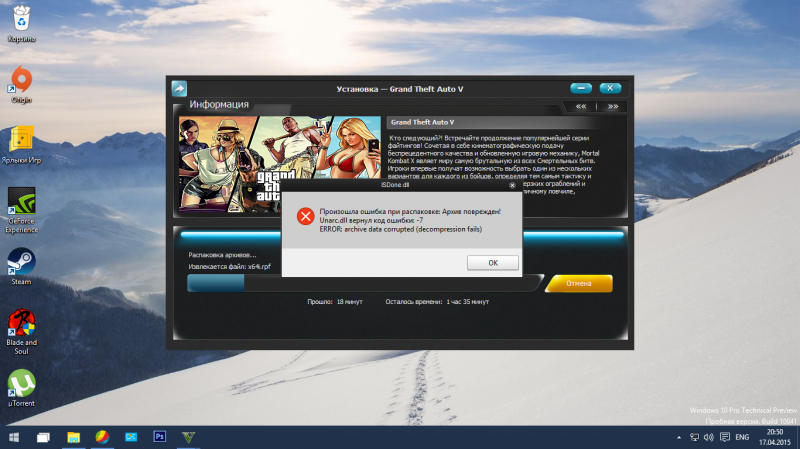Viewport: 800px width, 449px height.
Task: Click 'Осталось времени: 1 час 35 минут' text
Action: pos(437,302)
